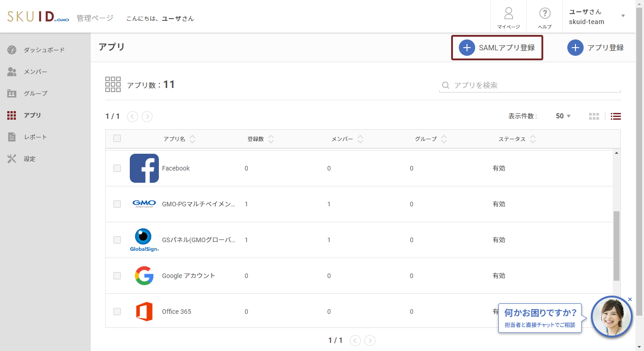This screenshot has height=351, width=644.
Task: Go to next page arrow at top
Action: coord(147,117)
